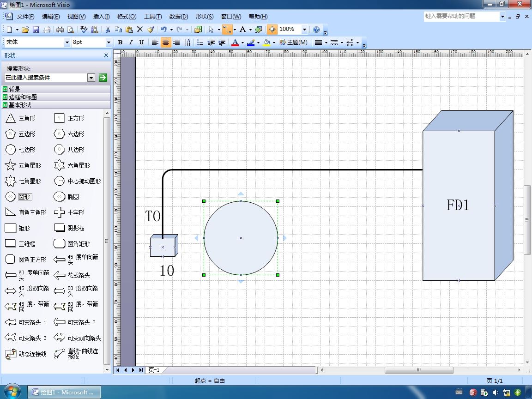
Task: Toggle center text alignment
Action: tap(166, 42)
